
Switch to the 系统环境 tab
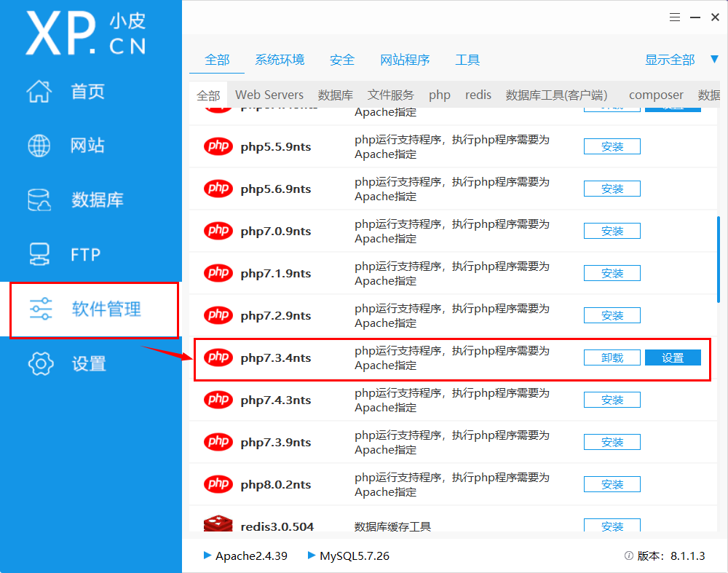280,60
